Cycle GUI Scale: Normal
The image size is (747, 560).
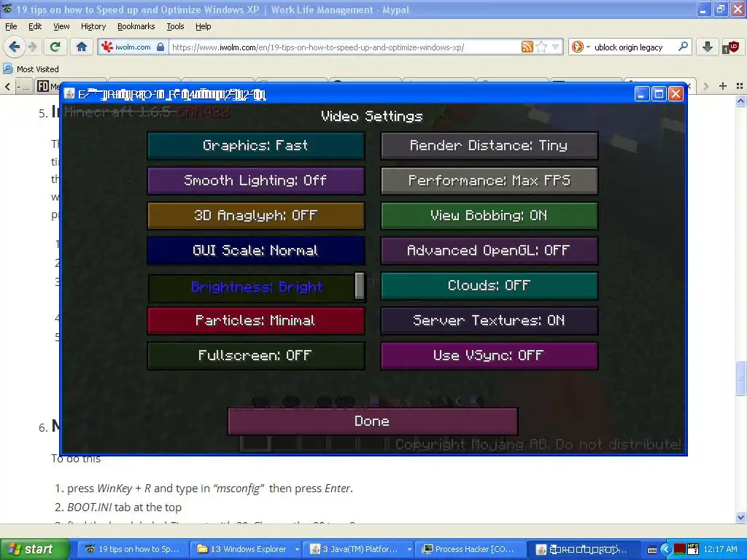(256, 251)
